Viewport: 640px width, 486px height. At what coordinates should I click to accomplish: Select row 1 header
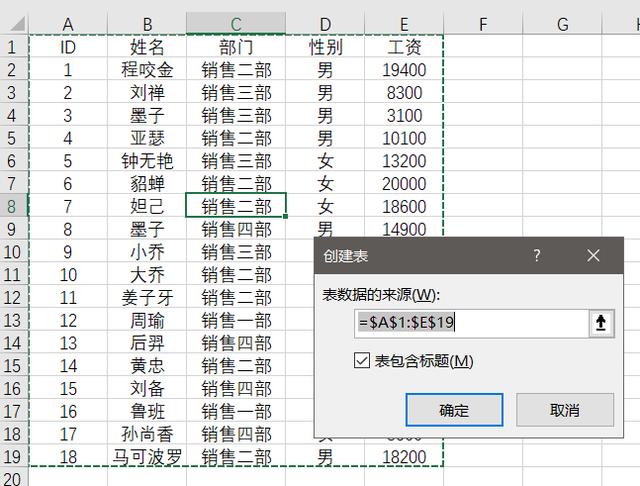tap(12, 47)
